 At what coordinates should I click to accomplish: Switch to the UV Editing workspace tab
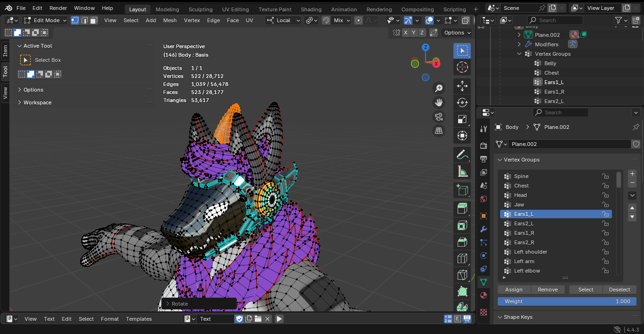click(x=235, y=9)
